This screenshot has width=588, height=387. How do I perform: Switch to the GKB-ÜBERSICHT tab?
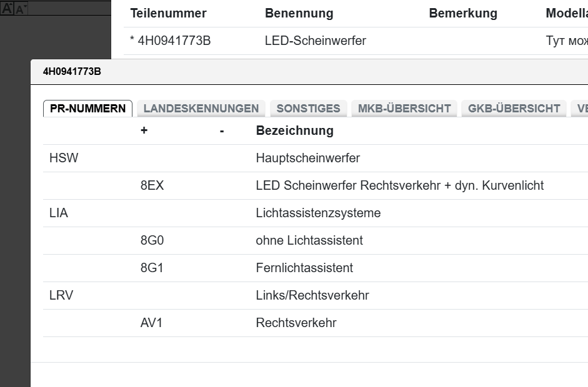[x=512, y=108]
